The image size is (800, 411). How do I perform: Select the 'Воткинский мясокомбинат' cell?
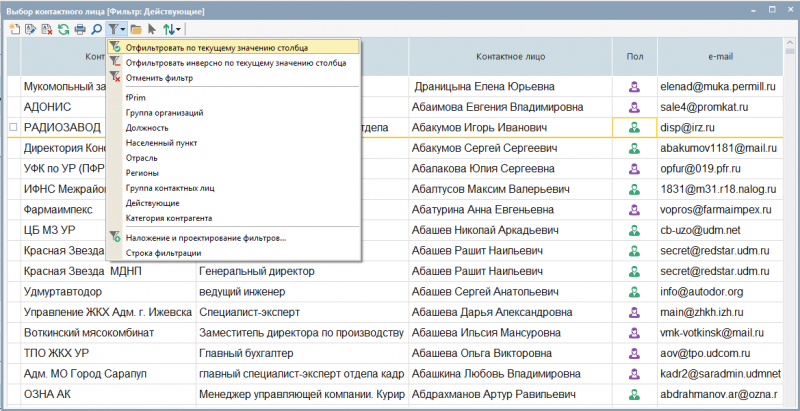(x=108, y=332)
